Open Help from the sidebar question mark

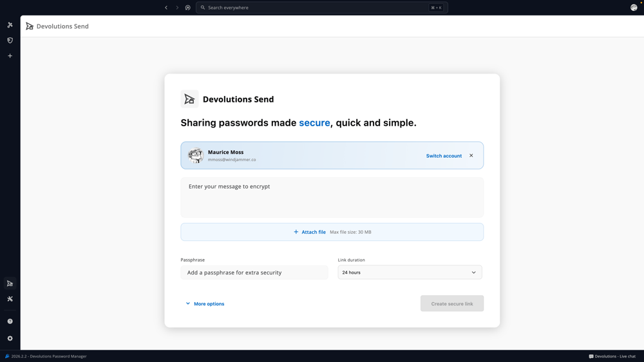[10, 321]
